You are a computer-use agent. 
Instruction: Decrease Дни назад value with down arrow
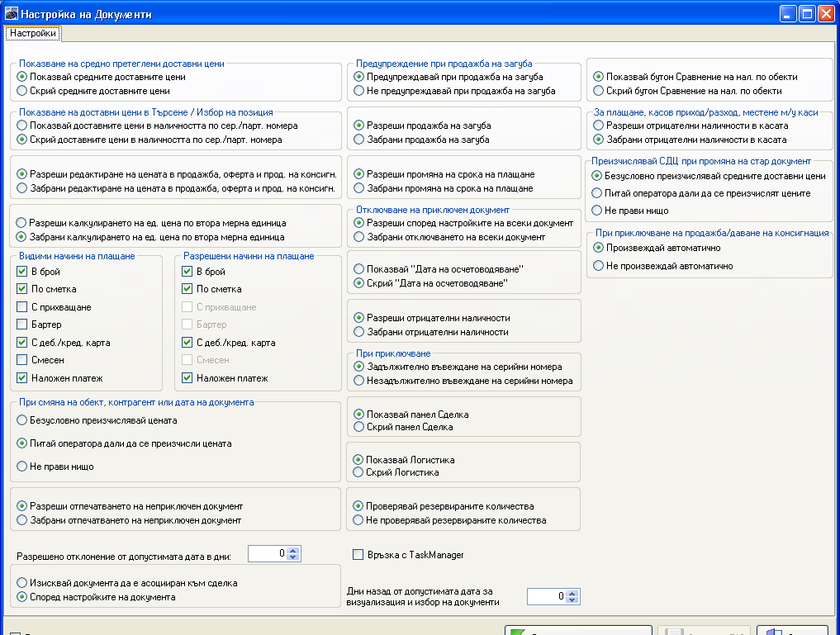pos(572,600)
